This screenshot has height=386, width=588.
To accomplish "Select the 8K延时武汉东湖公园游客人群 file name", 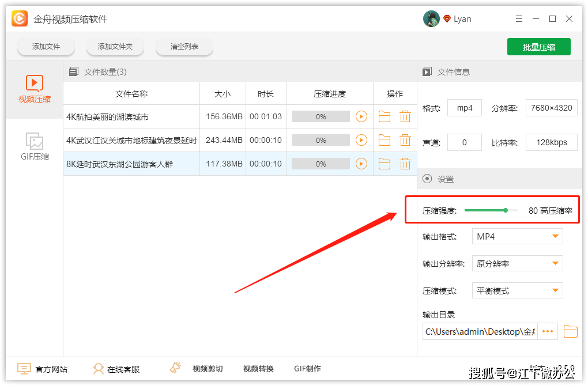I will pos(120,164).
